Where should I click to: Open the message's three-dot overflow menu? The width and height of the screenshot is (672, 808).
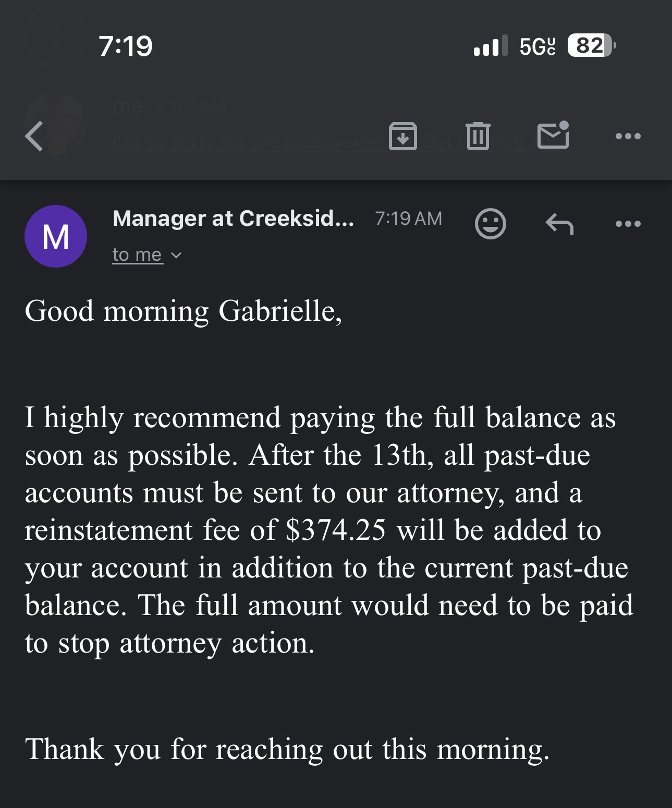pos(628,224)
